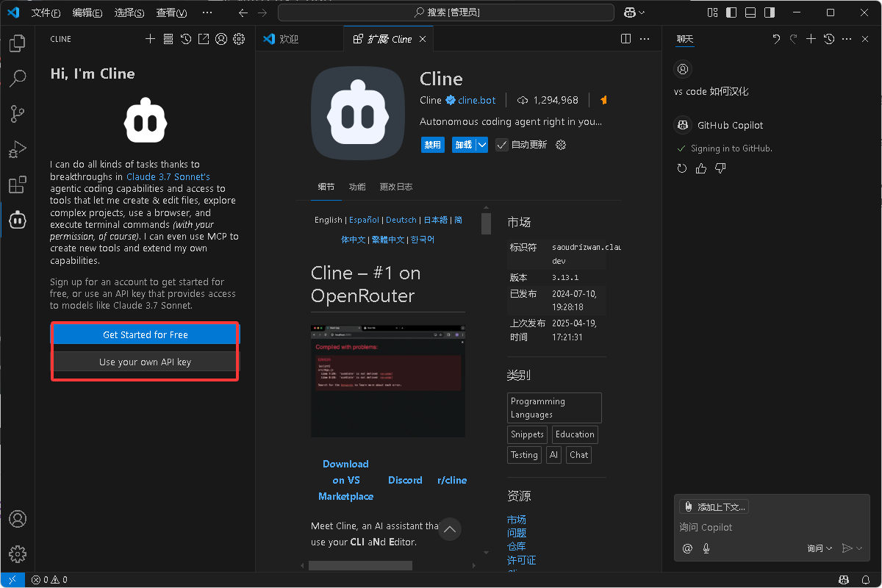Switch to the 更改日志 tab
This screenshot has width=882, height=588.
pyautogui.click(x=396, y=187)
